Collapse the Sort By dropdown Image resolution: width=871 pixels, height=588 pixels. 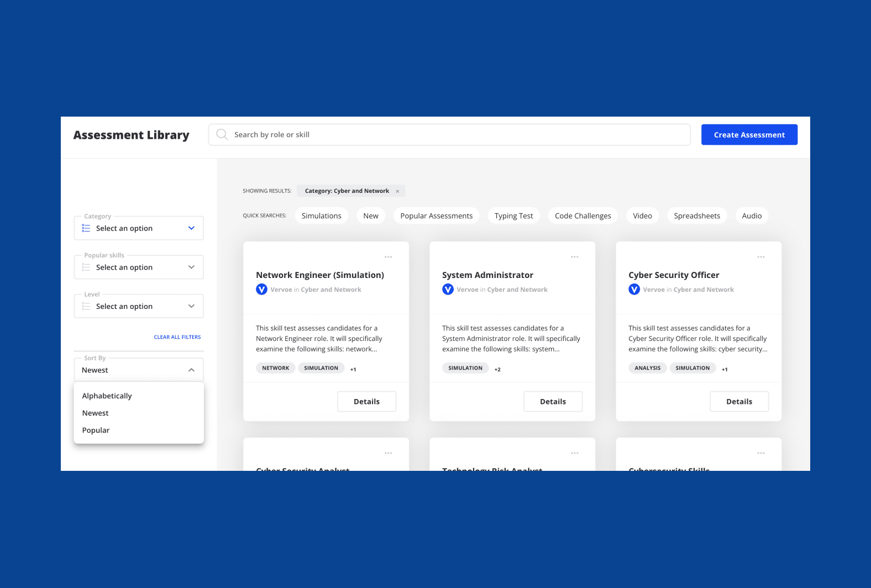[191, 370]
